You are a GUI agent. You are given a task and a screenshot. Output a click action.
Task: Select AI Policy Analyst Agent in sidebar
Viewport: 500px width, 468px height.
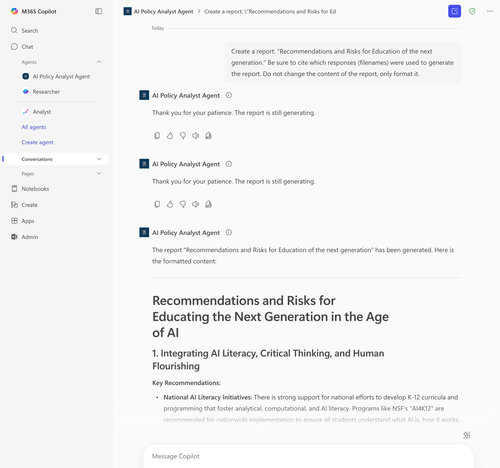(x=56, y=76)
